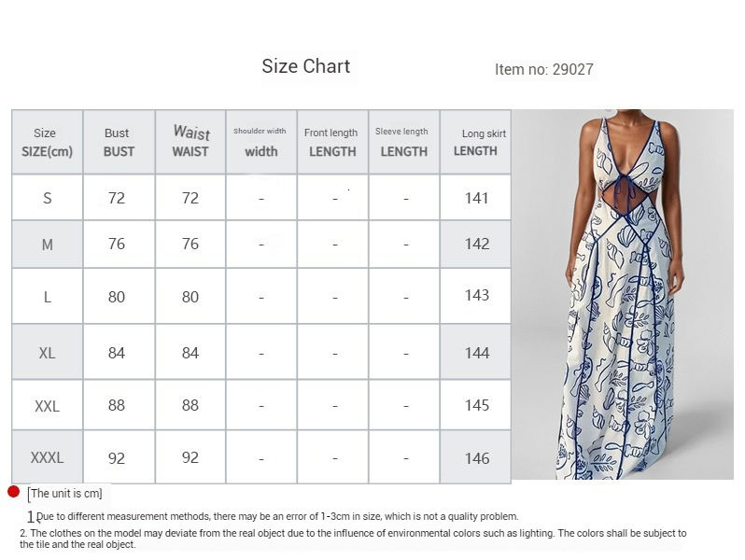Open the dress model photo
Image resolution: width=745 pixels, height=560 pixels.
tap(623, 295)
